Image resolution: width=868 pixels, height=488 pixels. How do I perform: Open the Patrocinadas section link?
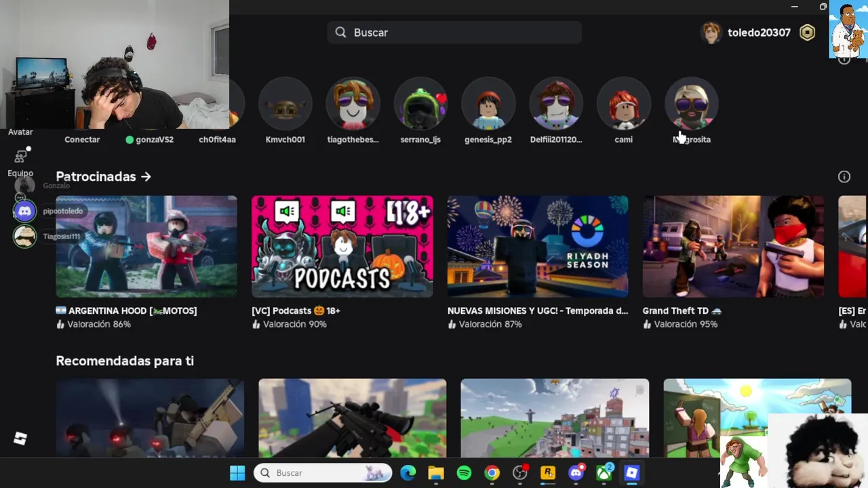tap(103, 177)
